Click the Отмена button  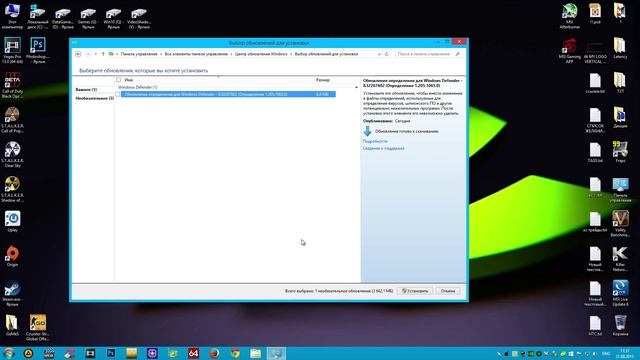tap(448, 291)
